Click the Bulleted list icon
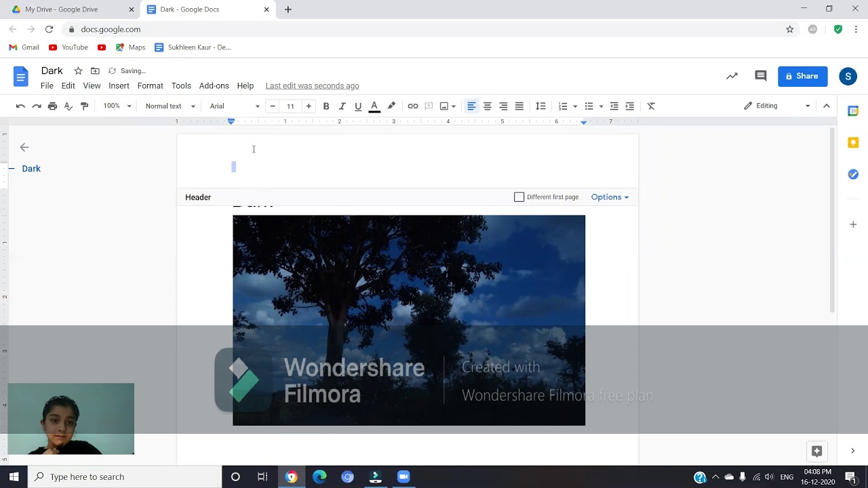The image size is (868, 488). (x=589, y=106)
